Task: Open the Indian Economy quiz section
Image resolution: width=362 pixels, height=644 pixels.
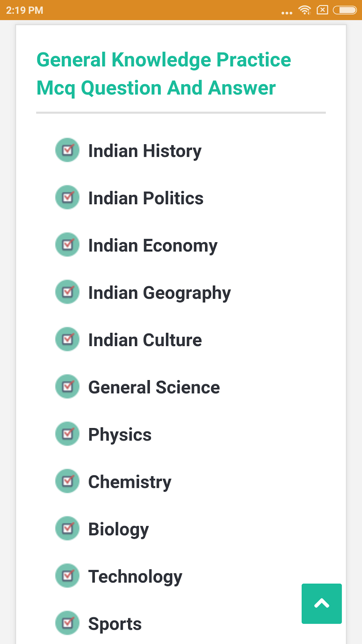Action: 153,245
